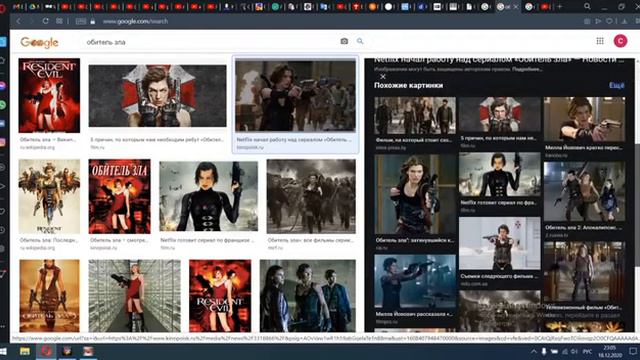
Task: Click the 'Netflix начал работу' caption link
Action: [x=294, y=140]
